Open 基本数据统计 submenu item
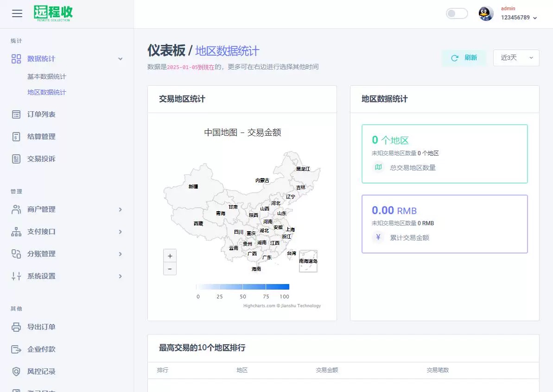This screenshot has height=392, width=553. click(46, 76)
